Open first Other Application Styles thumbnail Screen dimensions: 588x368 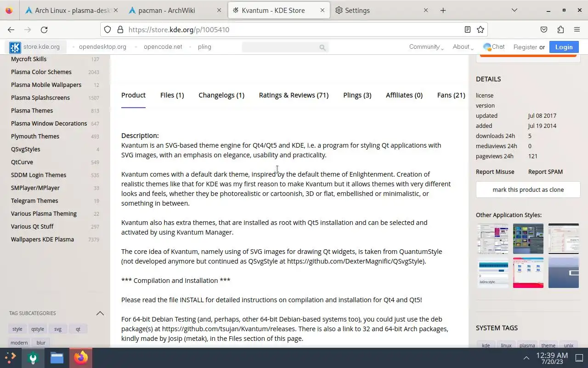[x=493, y=239]
